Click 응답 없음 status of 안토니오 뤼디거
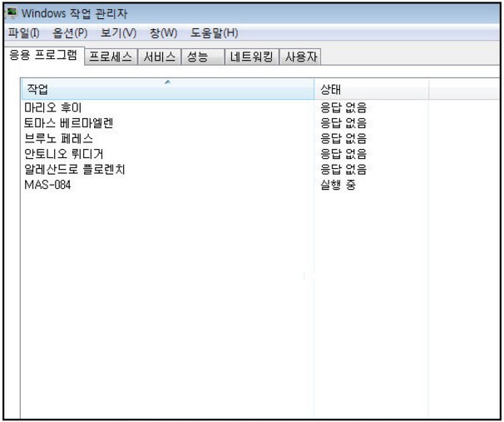Screen dimensions: 504x422 [343, 154]
